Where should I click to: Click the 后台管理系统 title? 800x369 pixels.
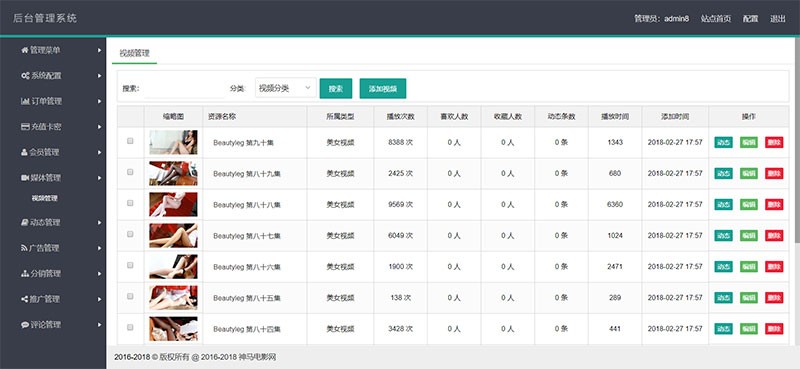click(44, 18)
